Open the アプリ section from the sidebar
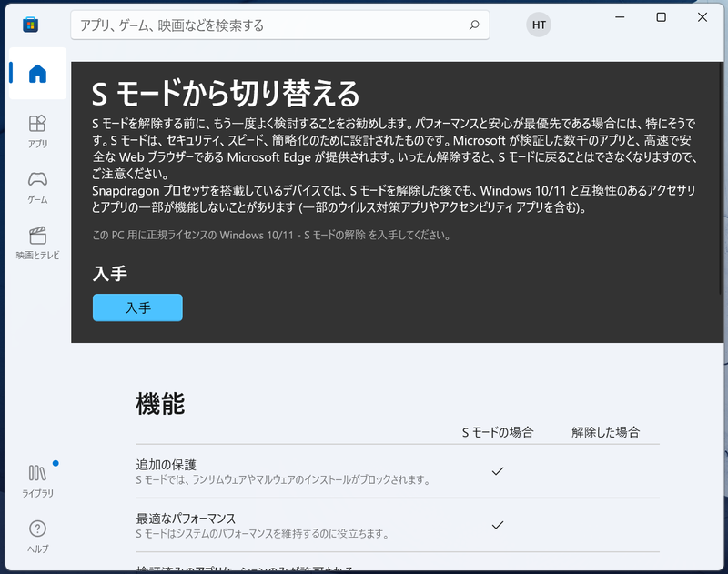The image size is (728, 574). click(x=35, y=130)
